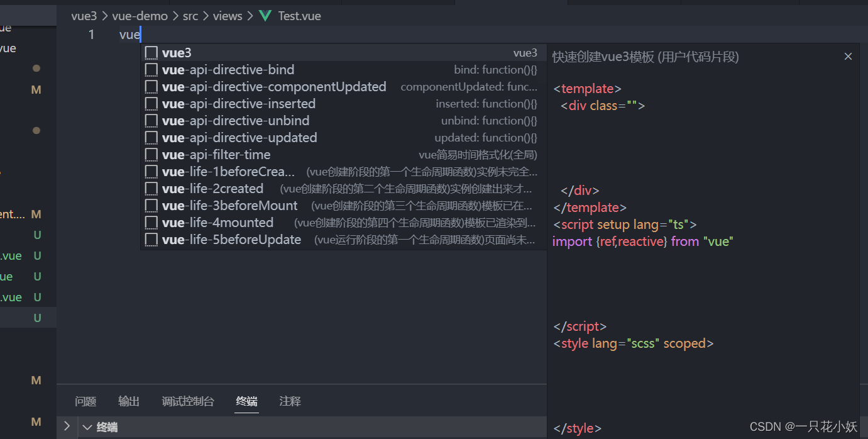Click the snippet icon beside vue3 suggestion

[x=151, y=53]
